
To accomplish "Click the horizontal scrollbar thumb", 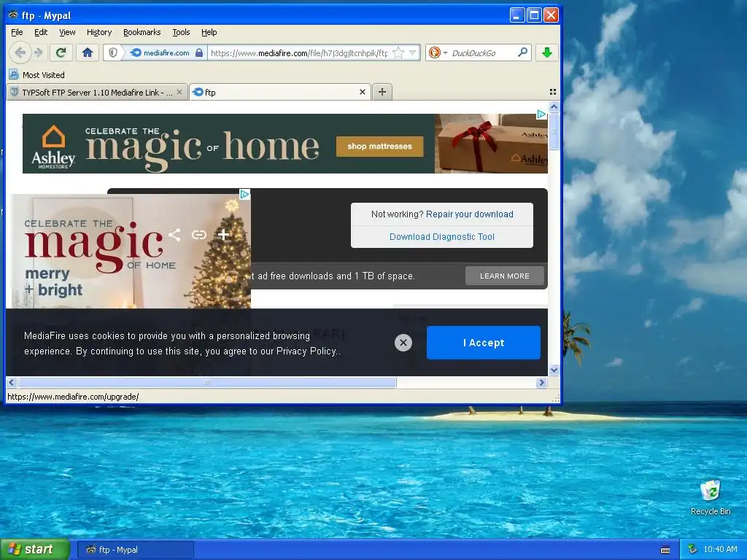I will click(206, 382).
